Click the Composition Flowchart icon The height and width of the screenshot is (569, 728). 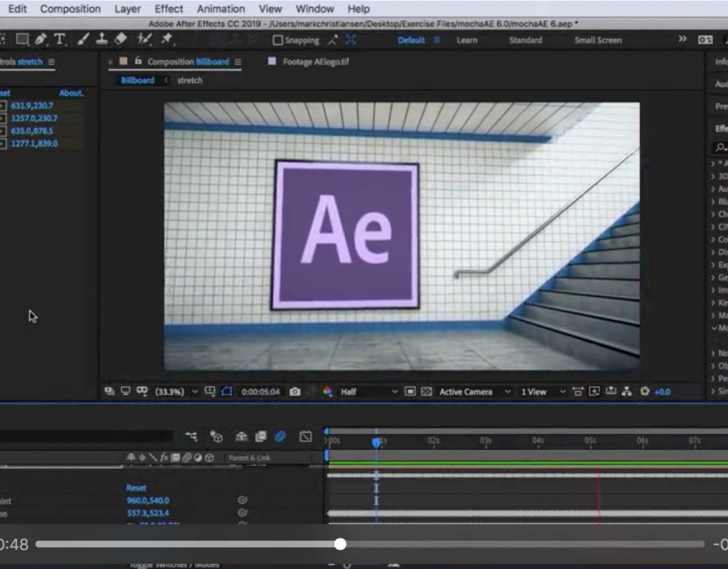tap(627, 391)
